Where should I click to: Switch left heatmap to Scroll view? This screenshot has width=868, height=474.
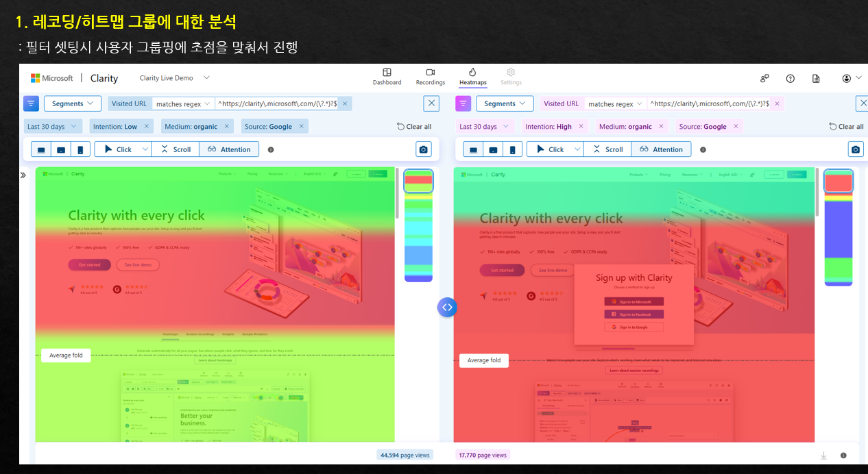tap(175, 149)
